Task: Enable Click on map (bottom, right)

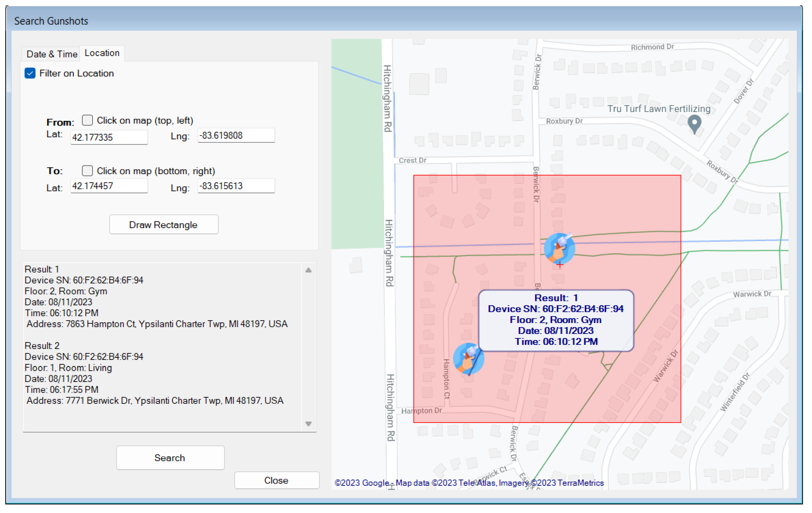Action: coord(87,171)
